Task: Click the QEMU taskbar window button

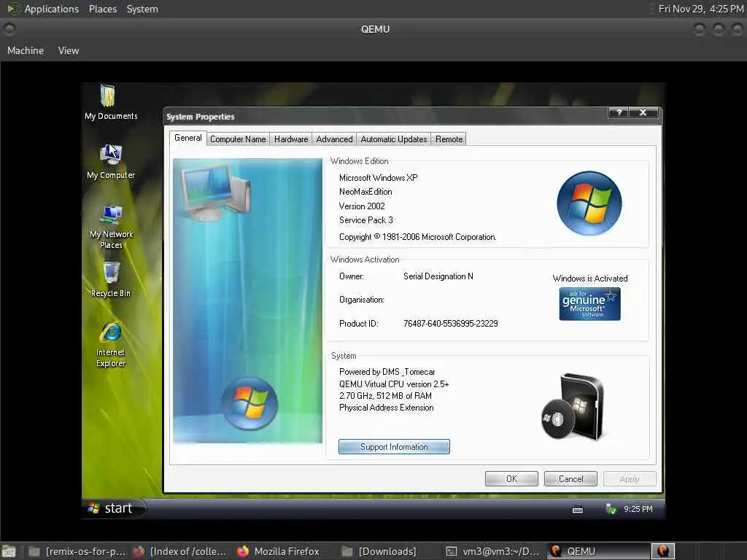Action: point(598,551)
